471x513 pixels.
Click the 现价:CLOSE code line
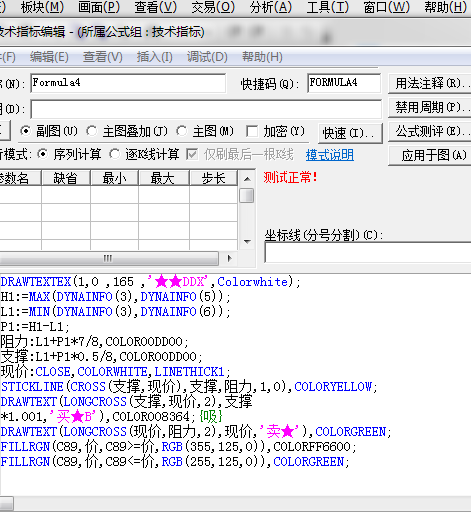tap(115, 371)
